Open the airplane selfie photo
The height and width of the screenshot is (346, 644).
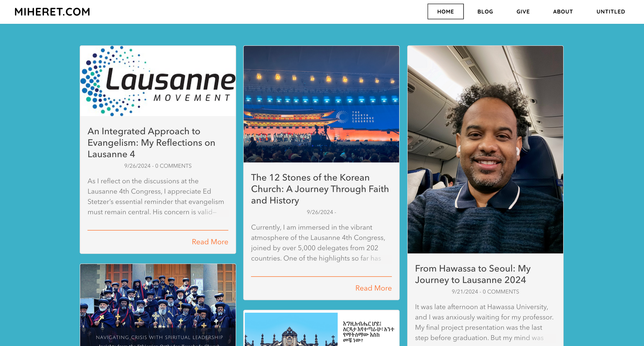coord(485,149)
